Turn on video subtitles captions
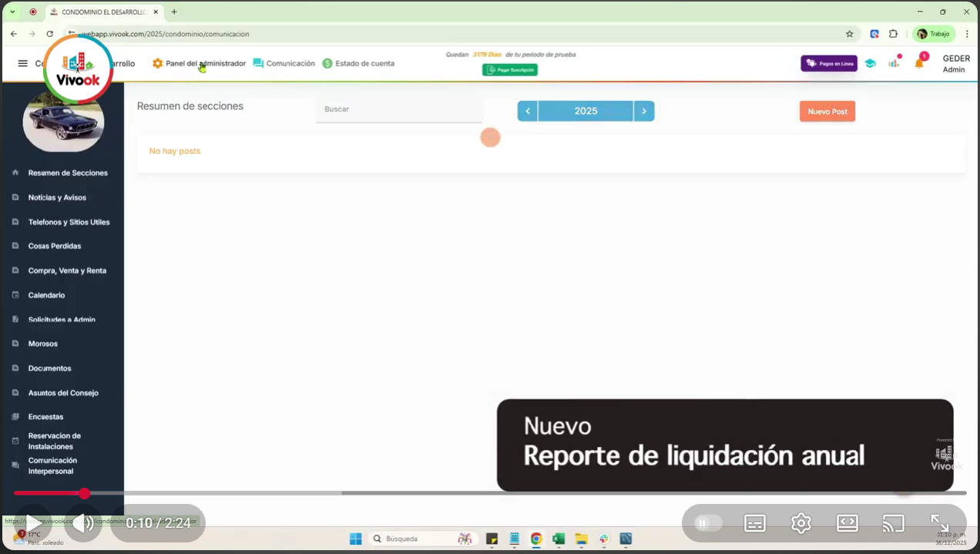Viewport: 980px width, 554px height. pyautogui.click(x=755, y=523)
